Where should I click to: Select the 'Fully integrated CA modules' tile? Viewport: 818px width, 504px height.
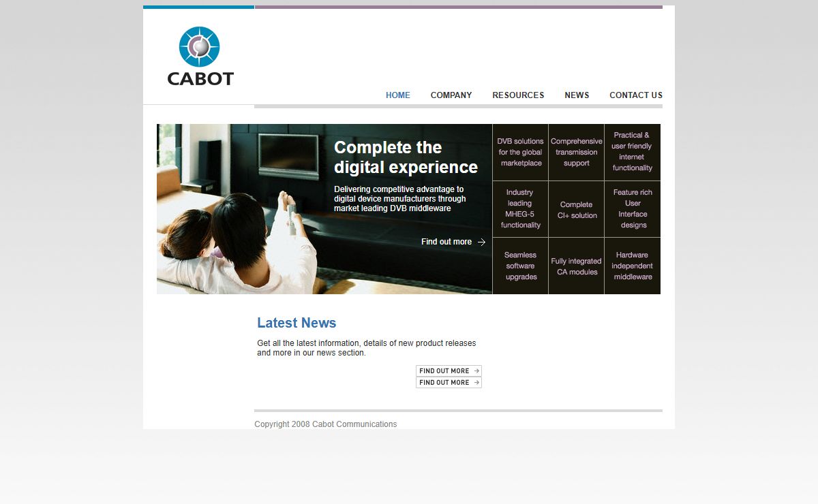coord(576,266)
